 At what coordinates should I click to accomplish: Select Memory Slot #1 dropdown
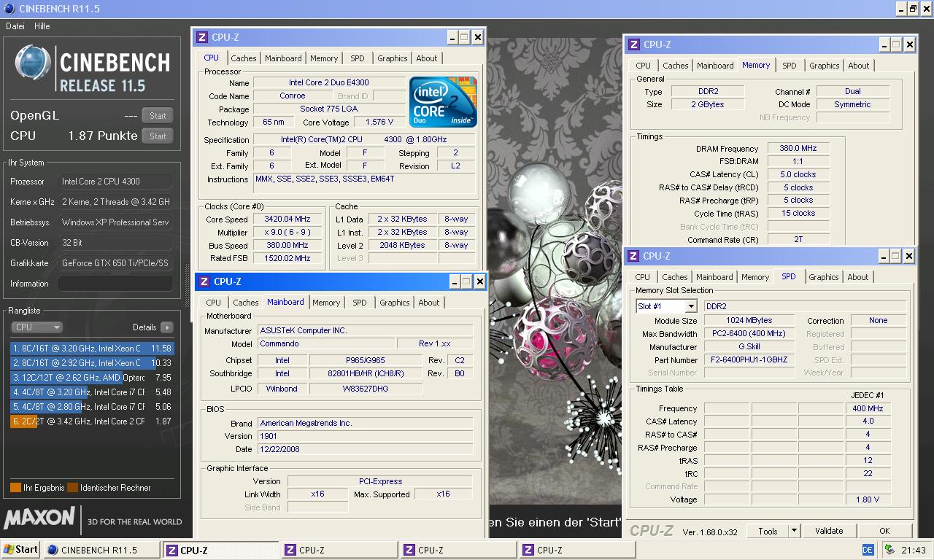click(666, 306)
